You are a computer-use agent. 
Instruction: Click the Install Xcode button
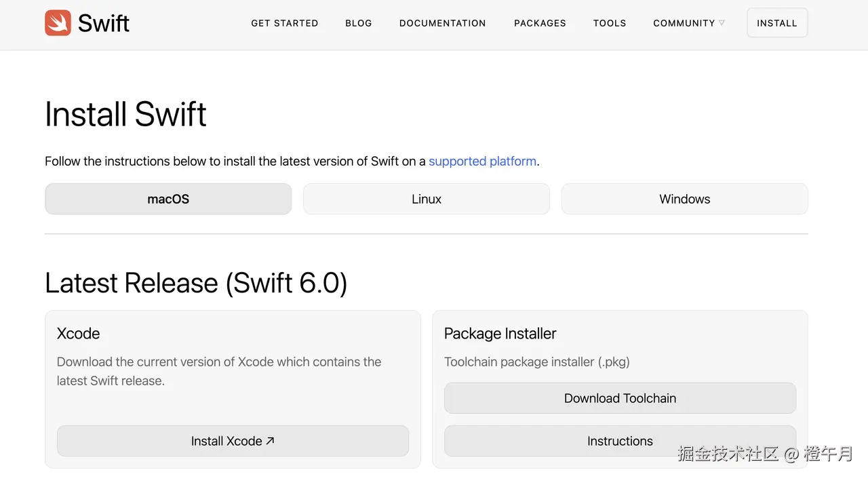click(226, 441)
